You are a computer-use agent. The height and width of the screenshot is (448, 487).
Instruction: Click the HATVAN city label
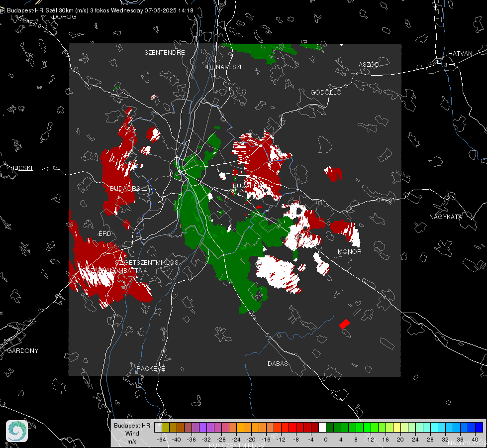tap(460, 53)
